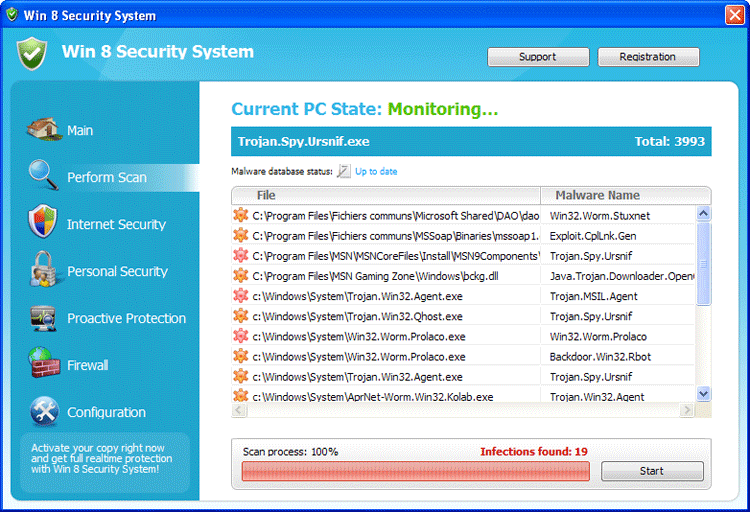The height and width of the screenshot is (512, 750).
Task: Click the scan progress bar
Action: pyautogui.click(x=415, y=471)
